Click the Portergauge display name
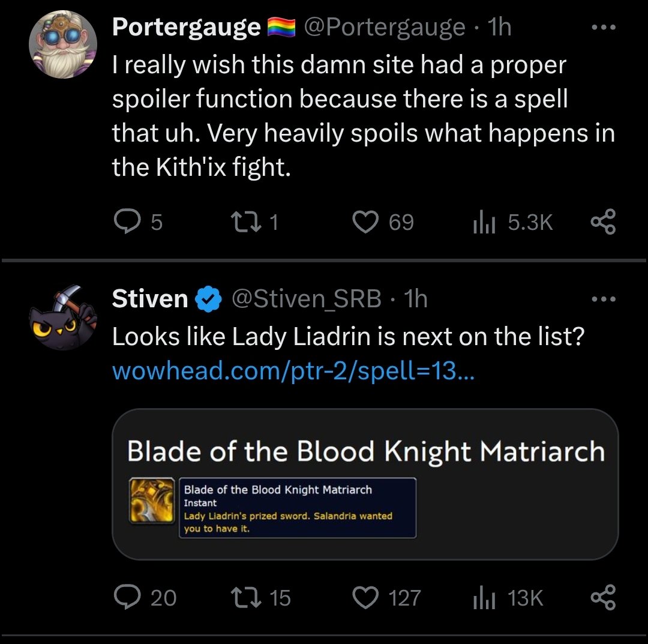The height and width of the screenshot is (644, 648). (187, 28)
